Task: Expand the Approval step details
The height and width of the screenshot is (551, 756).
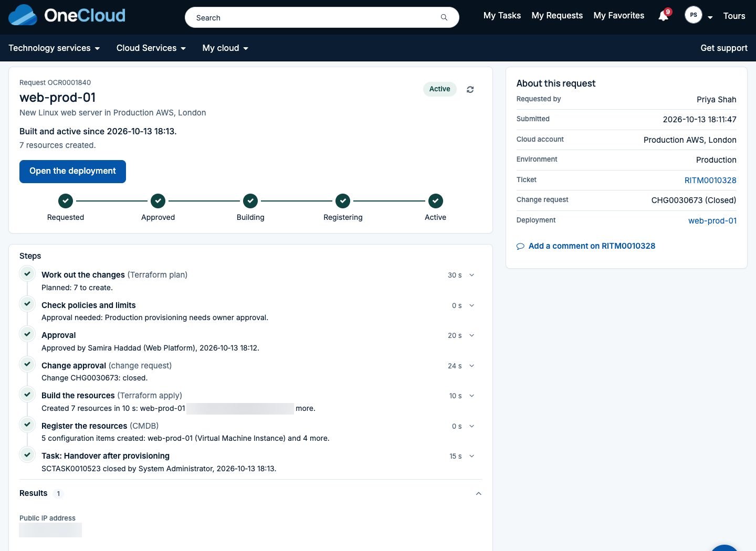Action: [x=471, y=335]
